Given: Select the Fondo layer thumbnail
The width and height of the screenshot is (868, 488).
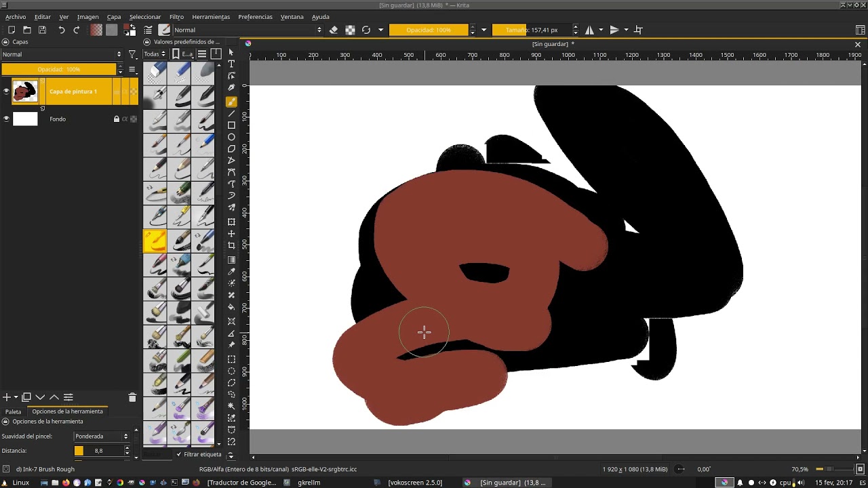Looking at the screenshot, I should point(25,119).
